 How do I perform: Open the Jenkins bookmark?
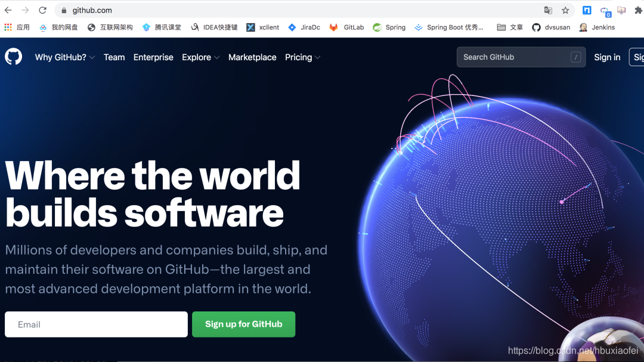[x=597, y=27]
